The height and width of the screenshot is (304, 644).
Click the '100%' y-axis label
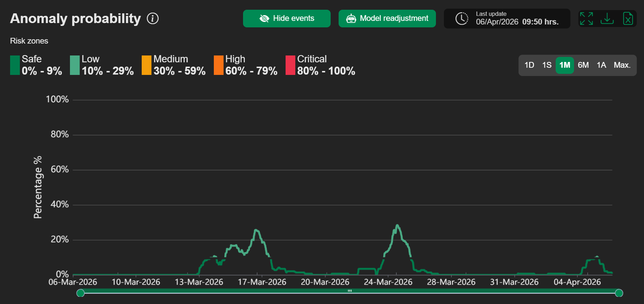tap(57, 99)
